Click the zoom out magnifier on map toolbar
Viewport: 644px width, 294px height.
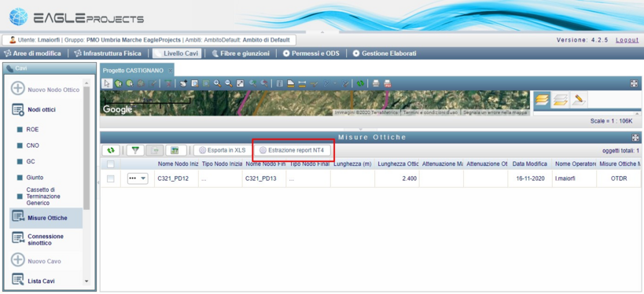click(x=229, y=84)
